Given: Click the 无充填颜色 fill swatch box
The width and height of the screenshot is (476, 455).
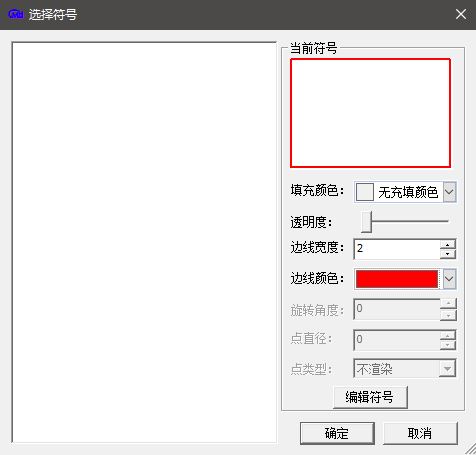Looking at the screenshot, I should click(x=364, y=192).
